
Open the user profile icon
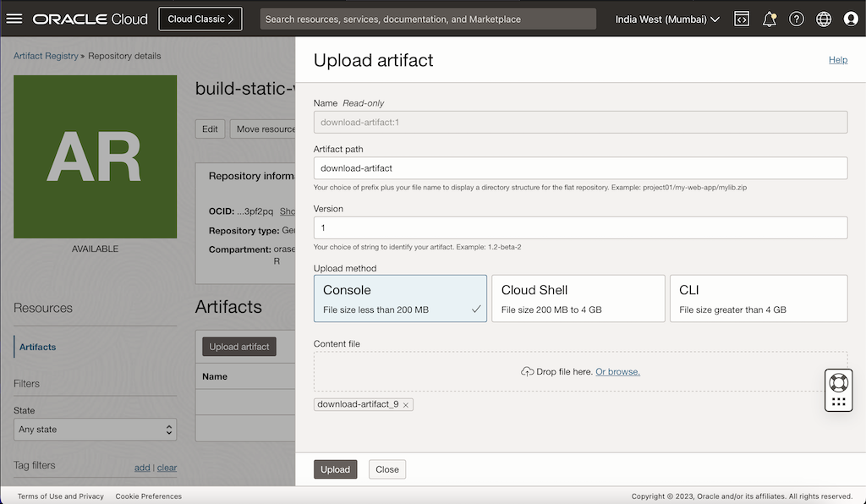851,19
